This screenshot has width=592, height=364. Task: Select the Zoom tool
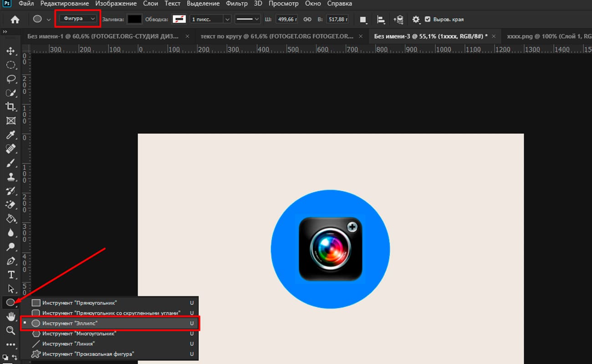click(x=10, y=330)
